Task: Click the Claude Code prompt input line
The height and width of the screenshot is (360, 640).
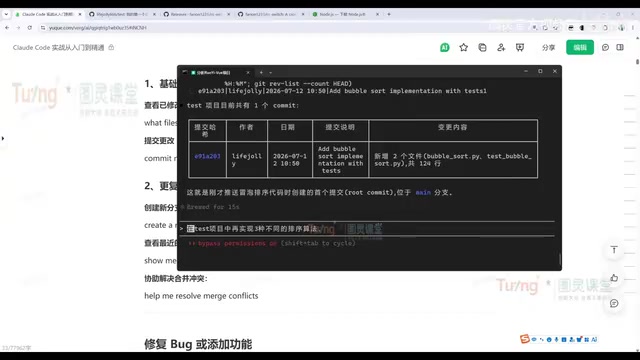Action: [x=367, y=229]
